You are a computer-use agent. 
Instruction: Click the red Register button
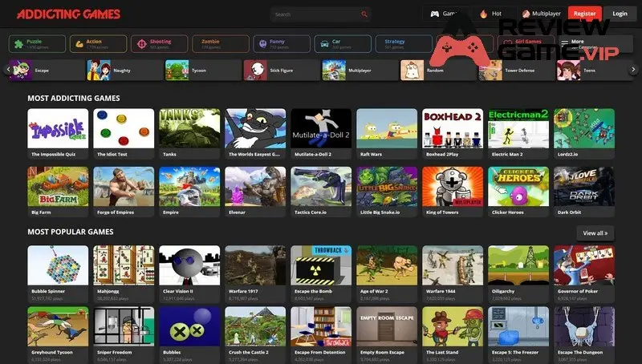[x=584, y=14]
